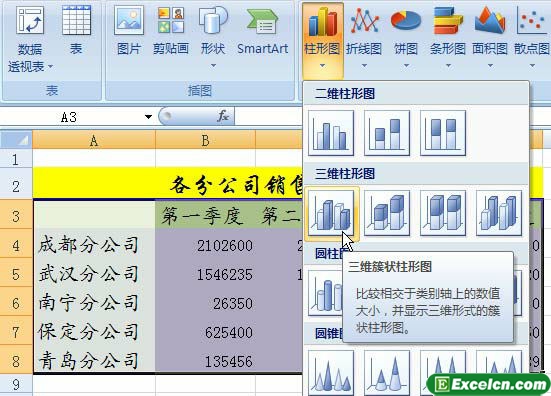Screen dimensions: 551x396
Task: Click the cell 武汉分公司
Action: (x=94, y=273)
